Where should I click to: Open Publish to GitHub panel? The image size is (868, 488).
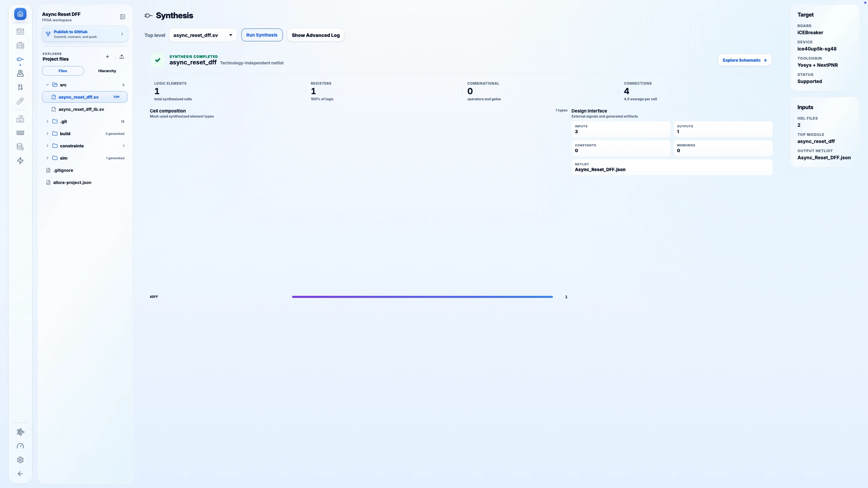[85, 34]
